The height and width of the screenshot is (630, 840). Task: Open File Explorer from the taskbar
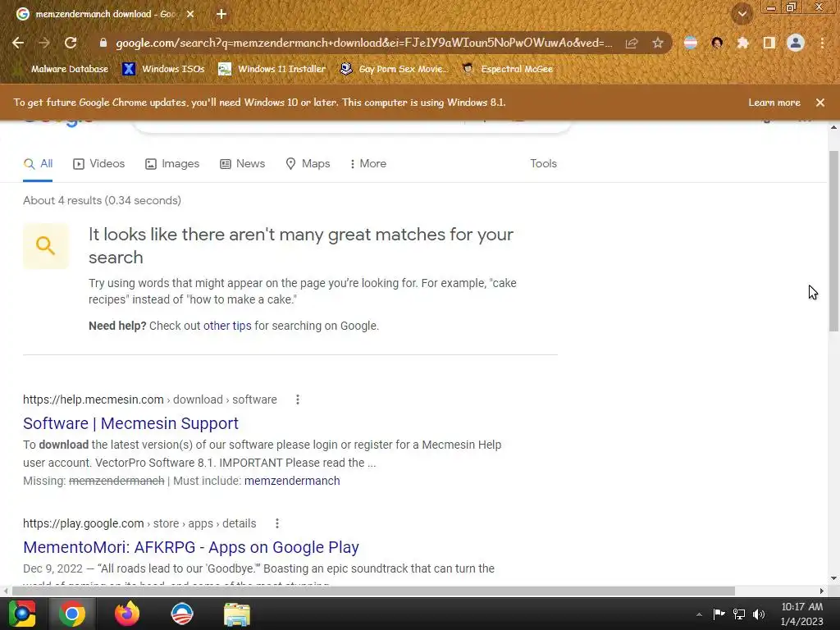point(237,614)
